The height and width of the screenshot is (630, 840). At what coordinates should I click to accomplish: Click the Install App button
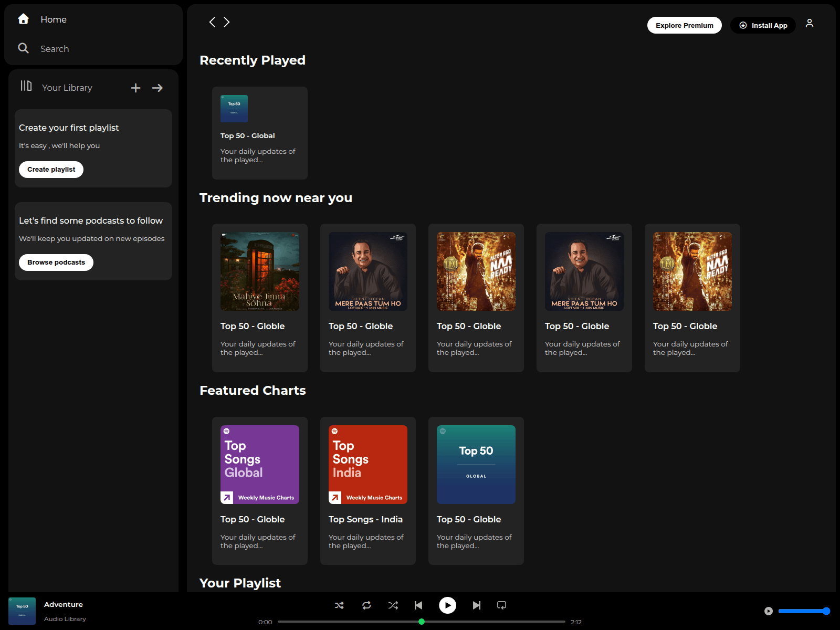[763, 25]
